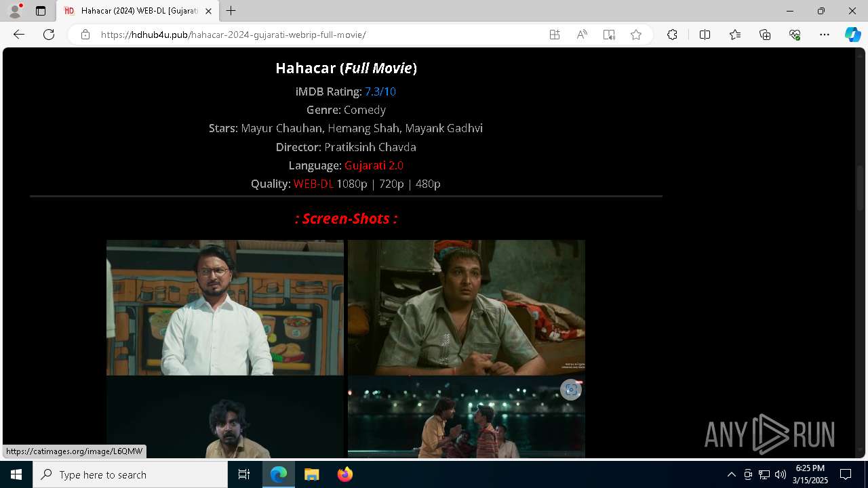Add this page to favorites star
This screenshot has width=868, height=488.
click(636, 35)
